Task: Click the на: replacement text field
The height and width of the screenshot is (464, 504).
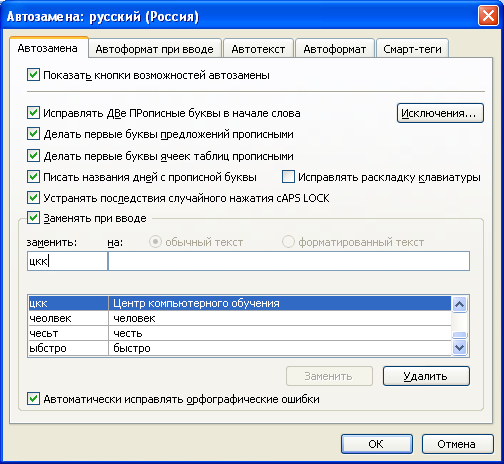Action: pos(289,261)
